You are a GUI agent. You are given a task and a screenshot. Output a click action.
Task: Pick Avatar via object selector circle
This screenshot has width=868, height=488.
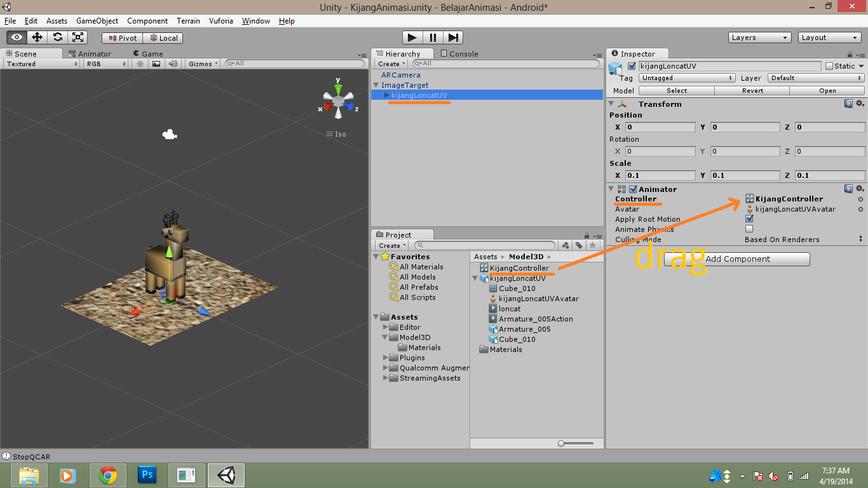coord(860,209)
